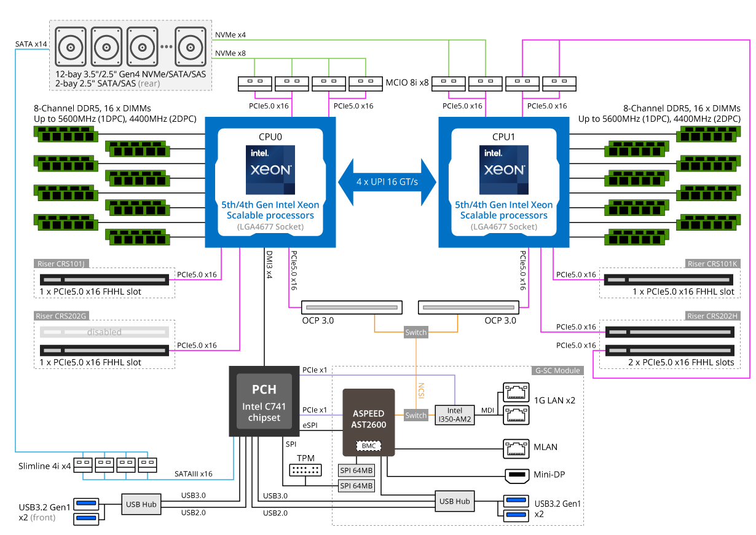Click the 12-bay 3.5"/2.5" Gen4 NVMe/SATA/SAS text
756x535 pixels.
tap(130, 73)
